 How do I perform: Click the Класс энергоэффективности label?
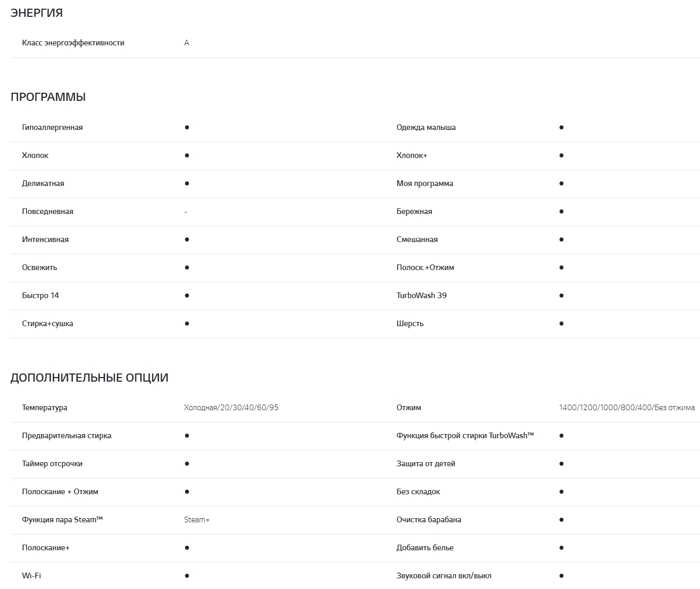tap(73, 43)
